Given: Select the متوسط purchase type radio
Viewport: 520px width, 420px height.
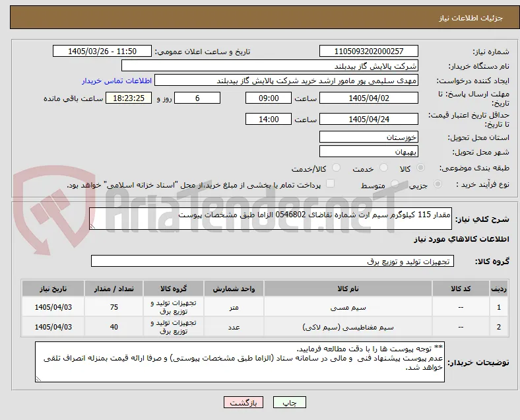Looking at the screenshot, I should (x=395, y=184).
